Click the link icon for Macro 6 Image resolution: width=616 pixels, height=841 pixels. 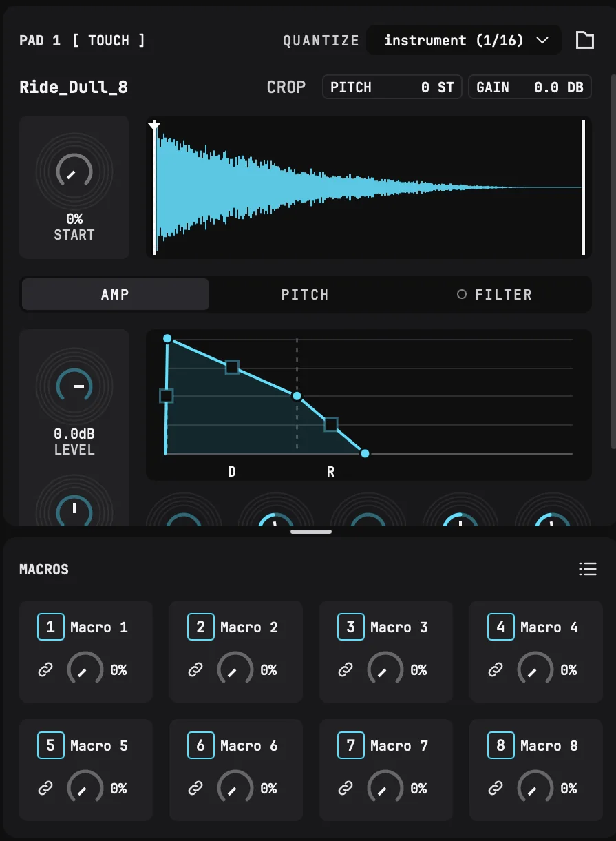[x=195, y=788]
